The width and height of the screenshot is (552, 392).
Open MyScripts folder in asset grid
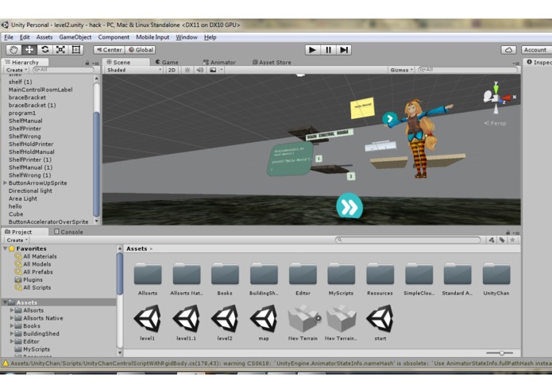[341, 279]
